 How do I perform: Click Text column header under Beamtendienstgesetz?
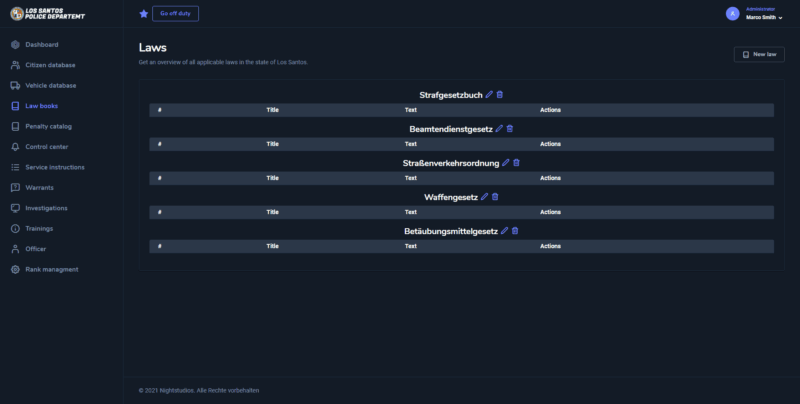coord(411,144)
